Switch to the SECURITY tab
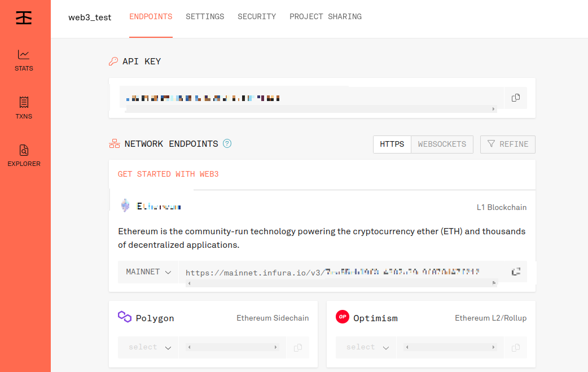 click(257, 16)
